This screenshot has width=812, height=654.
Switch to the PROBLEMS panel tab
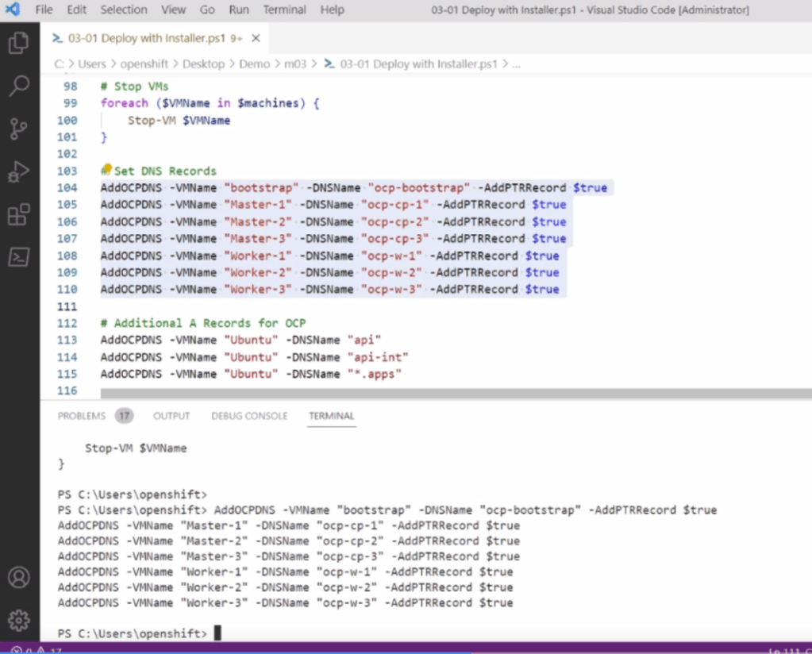[81, 416]
